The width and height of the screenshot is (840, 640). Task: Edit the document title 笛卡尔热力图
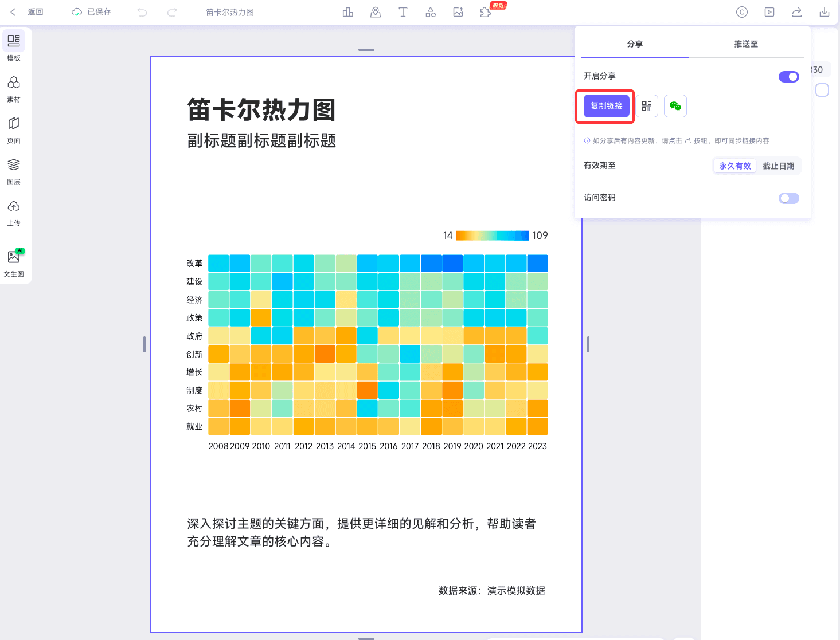pyautogui.click(x=230, y=12)
